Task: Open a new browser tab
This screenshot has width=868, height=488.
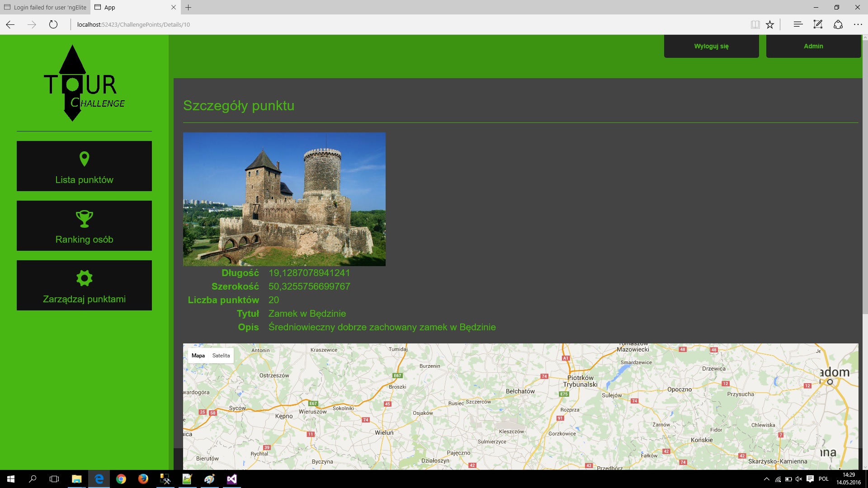Action: pos(189,7)
